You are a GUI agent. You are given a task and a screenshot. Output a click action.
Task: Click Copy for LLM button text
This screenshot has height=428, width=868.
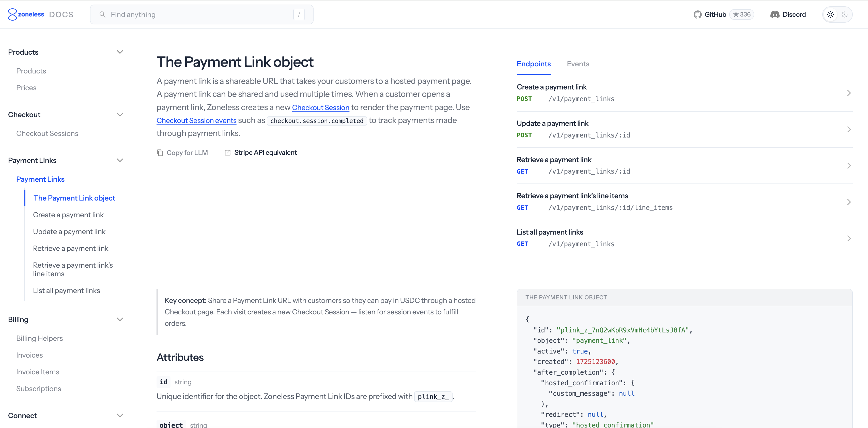point(187,153)
